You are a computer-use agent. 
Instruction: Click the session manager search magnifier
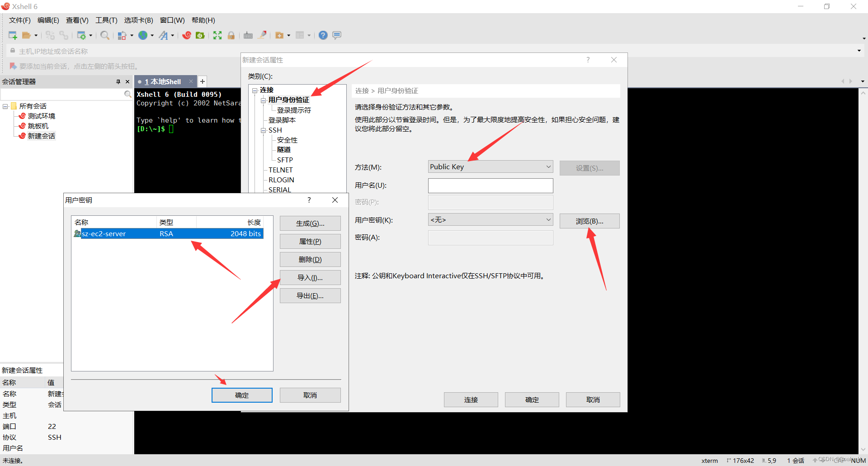pyautogui.click(x=128, y=94)
